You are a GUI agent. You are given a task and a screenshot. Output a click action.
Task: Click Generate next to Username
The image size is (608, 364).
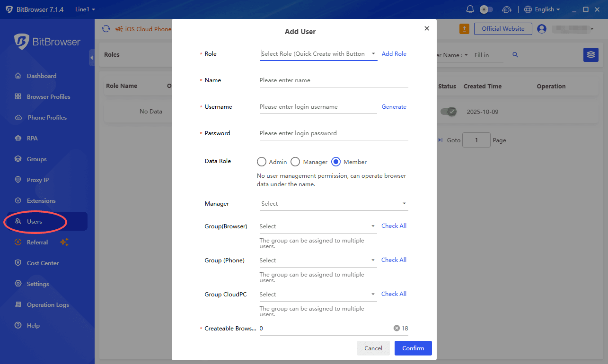[x=394, y=107]
